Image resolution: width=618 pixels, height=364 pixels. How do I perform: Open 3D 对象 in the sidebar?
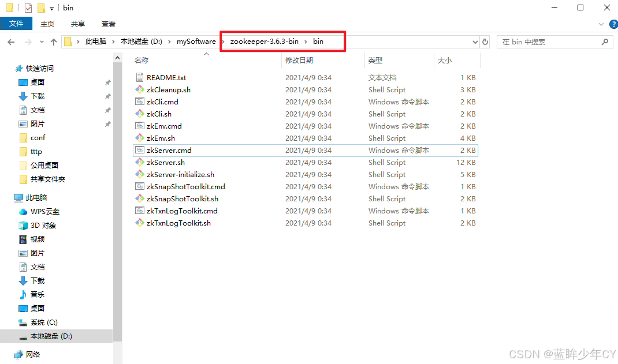(38, 226)
